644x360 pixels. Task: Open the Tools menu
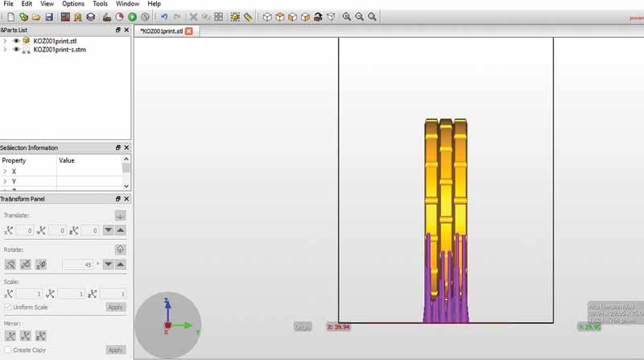100,4
